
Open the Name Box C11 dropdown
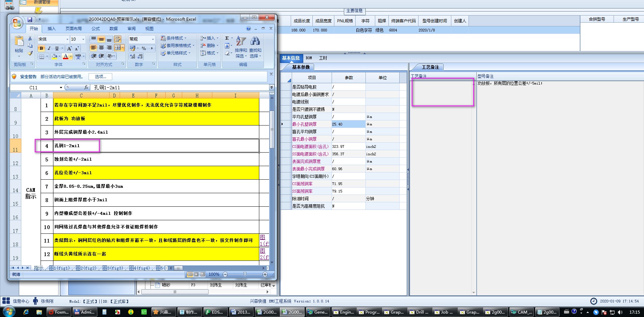tap(61, 88)
